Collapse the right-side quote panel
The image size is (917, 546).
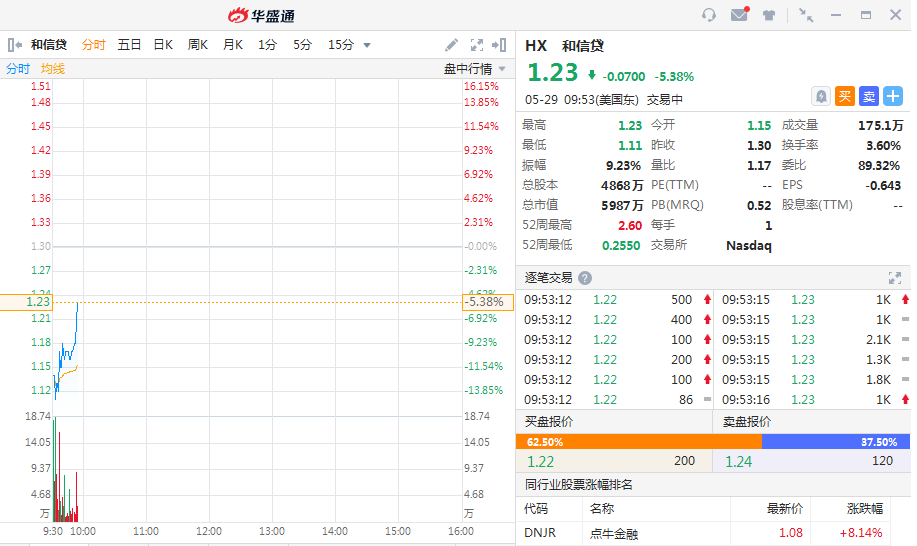501,45
